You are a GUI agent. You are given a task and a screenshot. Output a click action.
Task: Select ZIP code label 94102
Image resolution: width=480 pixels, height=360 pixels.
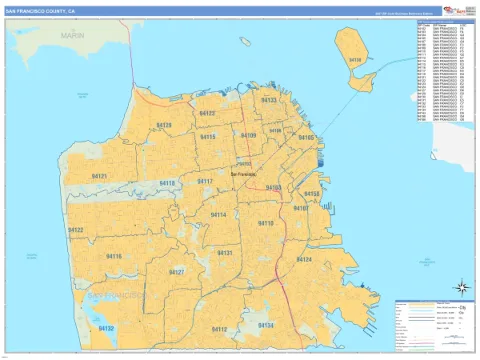244,164
